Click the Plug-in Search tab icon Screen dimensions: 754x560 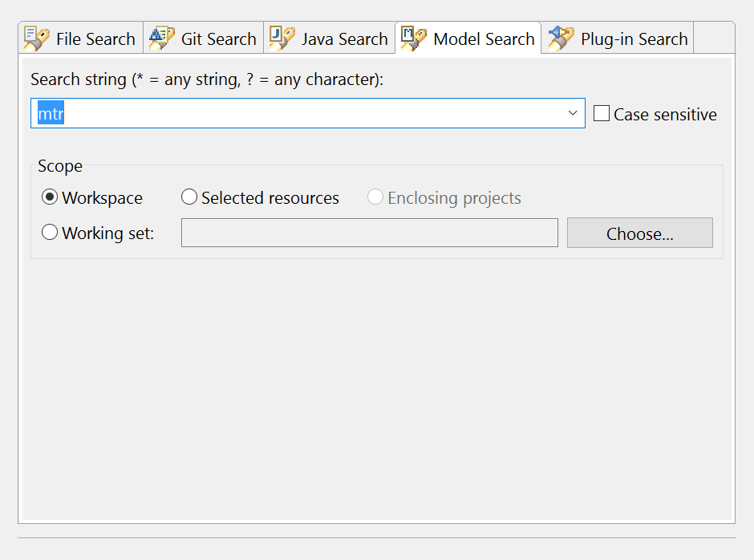[561, 39]
